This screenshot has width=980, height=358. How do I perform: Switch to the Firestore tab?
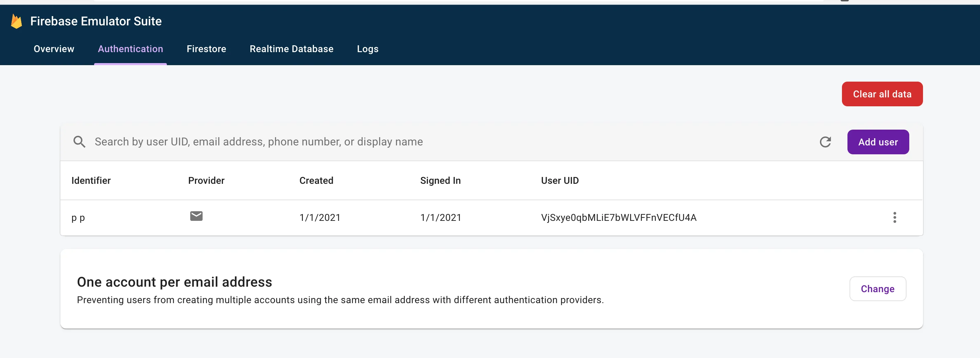coord(206,49)
